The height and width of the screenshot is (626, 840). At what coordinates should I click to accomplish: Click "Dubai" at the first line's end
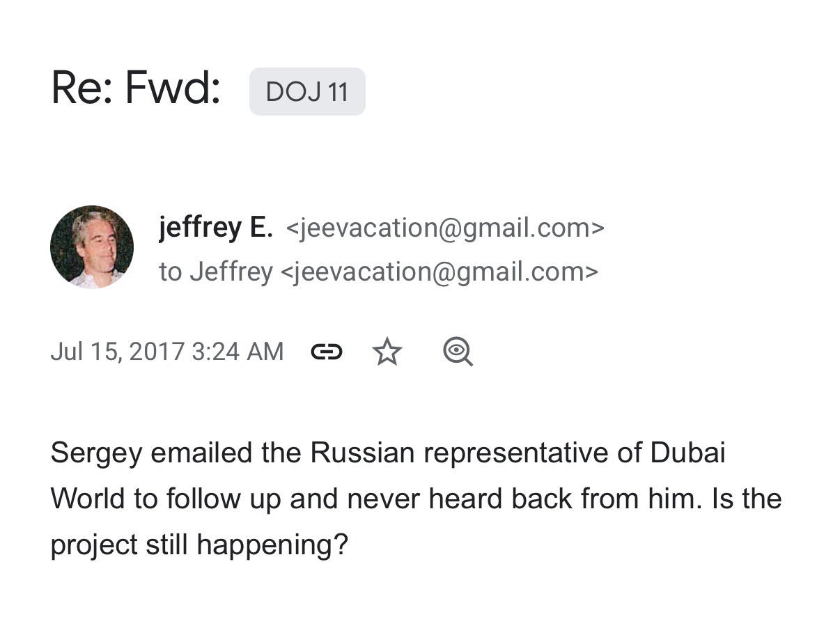687,453
